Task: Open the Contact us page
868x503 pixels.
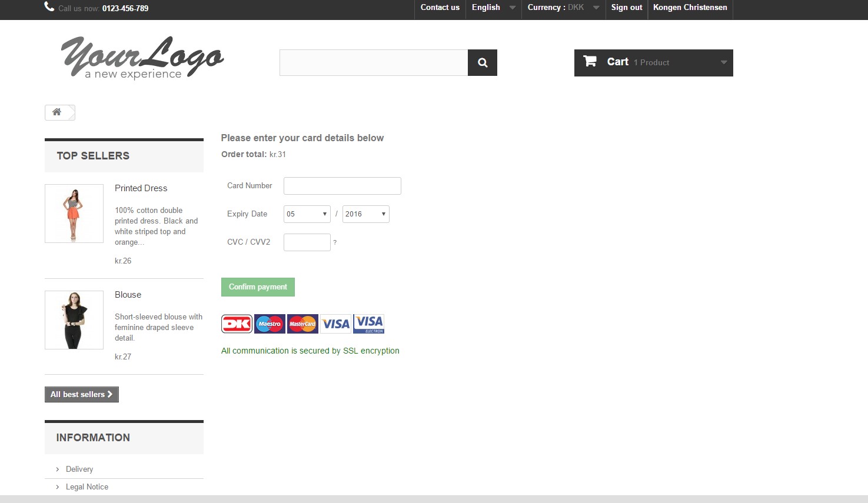Action: point(440,8)
